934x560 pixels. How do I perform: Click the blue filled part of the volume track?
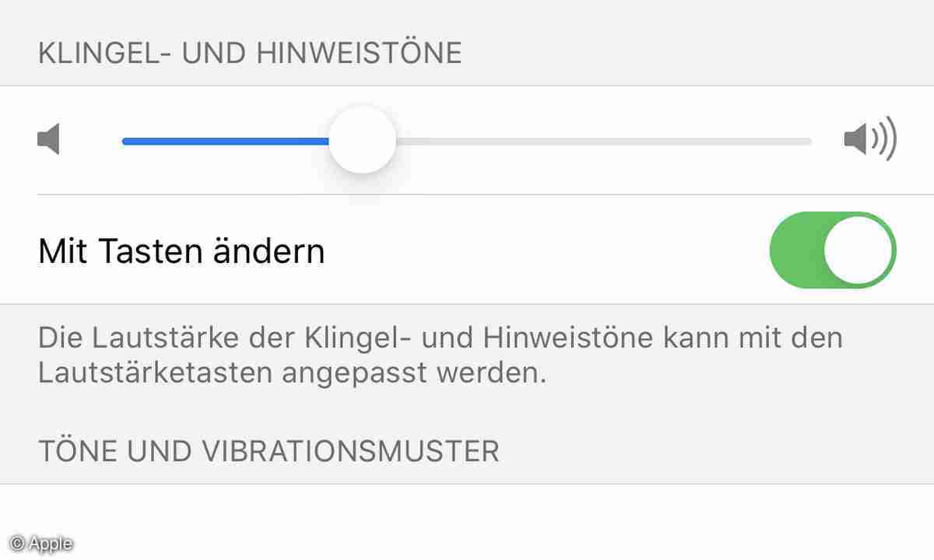(226, 142)
